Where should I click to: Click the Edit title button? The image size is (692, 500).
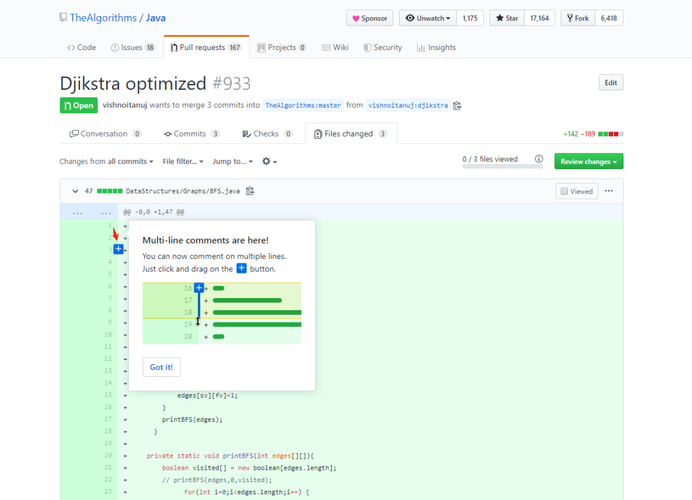point(610,83)
